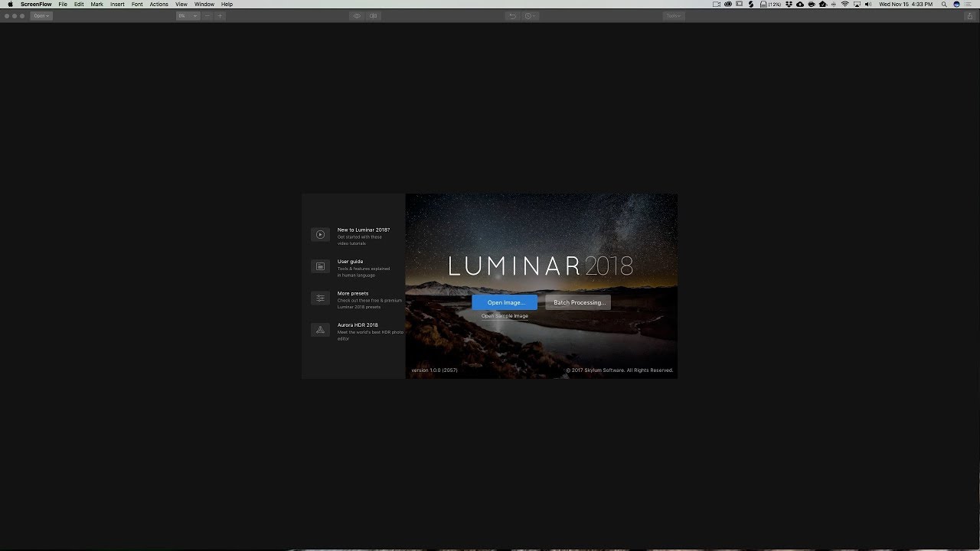Click the Aurora HDR 2018 triangle icon
The image size is (980, 551).
click(x=320, y=330)
